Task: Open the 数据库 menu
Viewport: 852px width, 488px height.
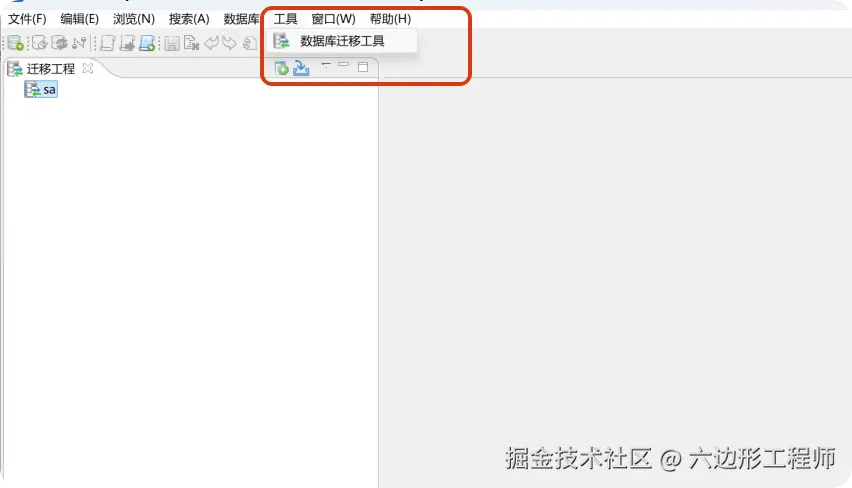Action: [241, 19]
